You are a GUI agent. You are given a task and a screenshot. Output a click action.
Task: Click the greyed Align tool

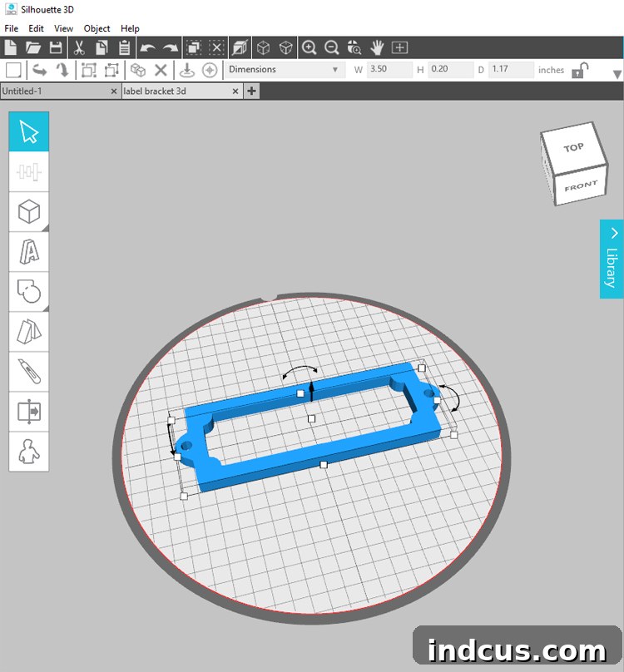pos(29,172)
